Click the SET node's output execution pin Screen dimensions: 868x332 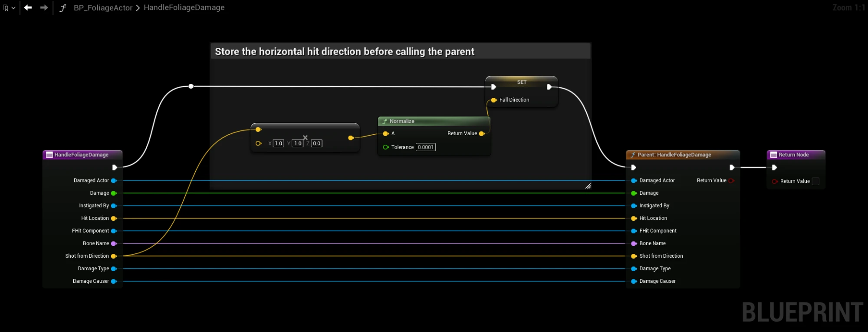(549, 87)
